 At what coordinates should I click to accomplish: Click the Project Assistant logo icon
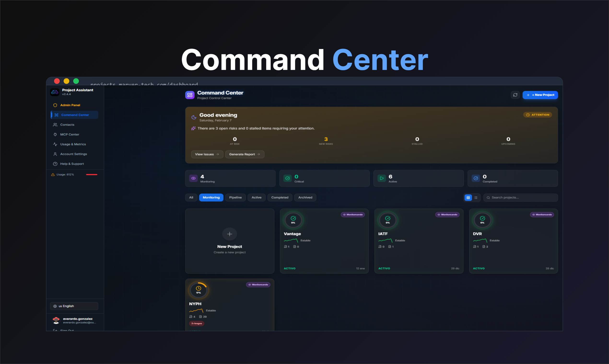coord(55,92)
